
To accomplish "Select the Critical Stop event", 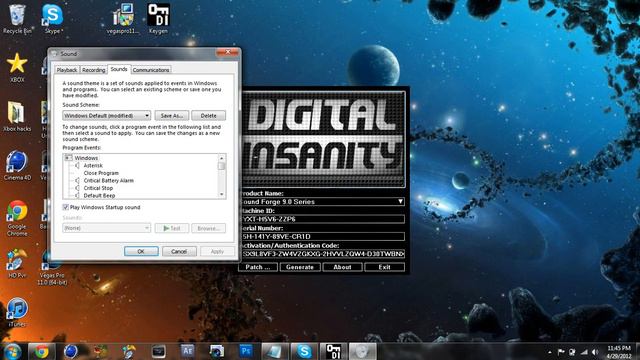I will tap(98, 188).
